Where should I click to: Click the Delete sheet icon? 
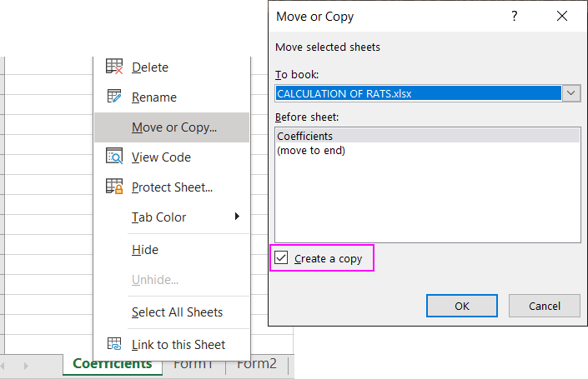pyautogui.click(x=114, y=67)
